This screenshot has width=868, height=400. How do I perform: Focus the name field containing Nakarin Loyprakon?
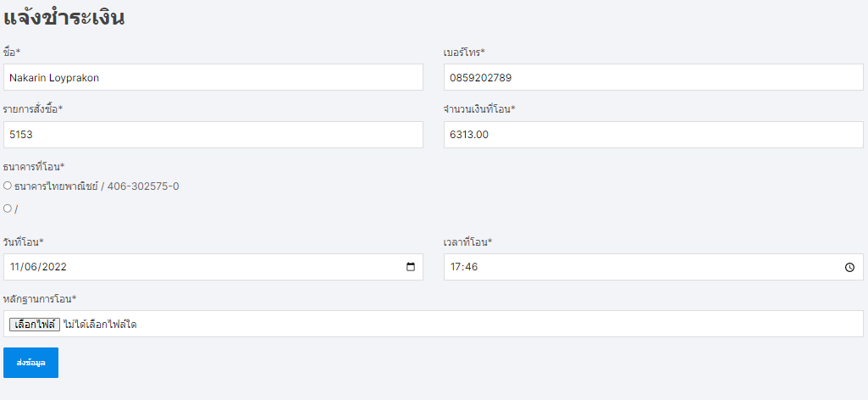tap(213, 78)
